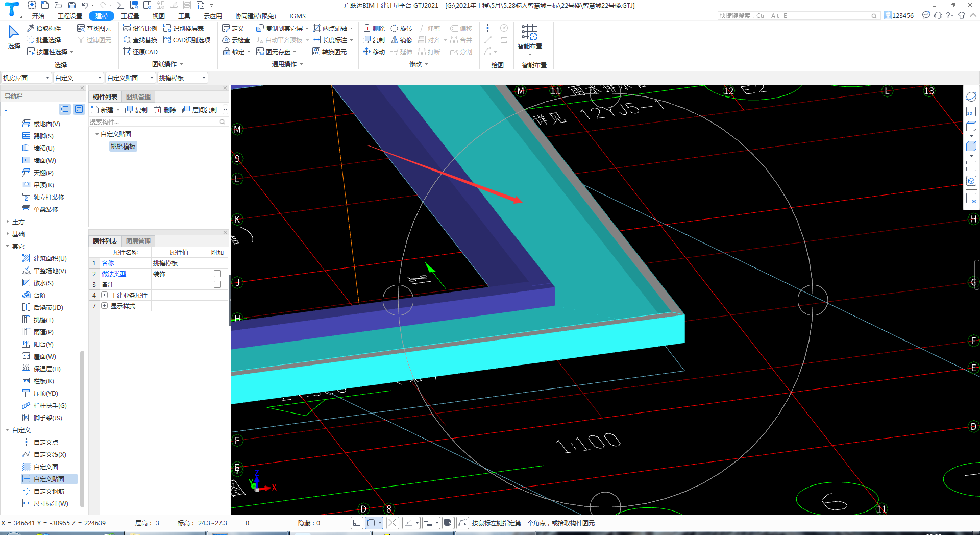Click the 快捷键搜索 search field
This screenshot has height=535, width=980.
[x=798, y=16]
